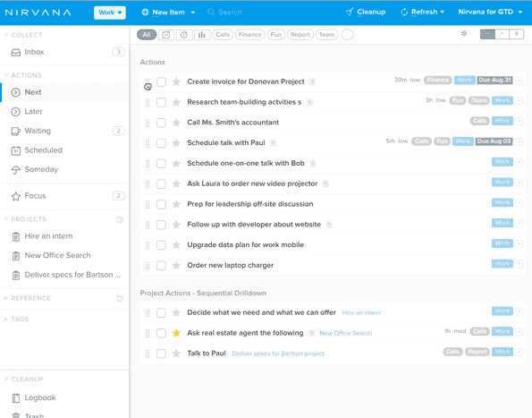Check off Schedule talk with Paul

pos(161,143)
